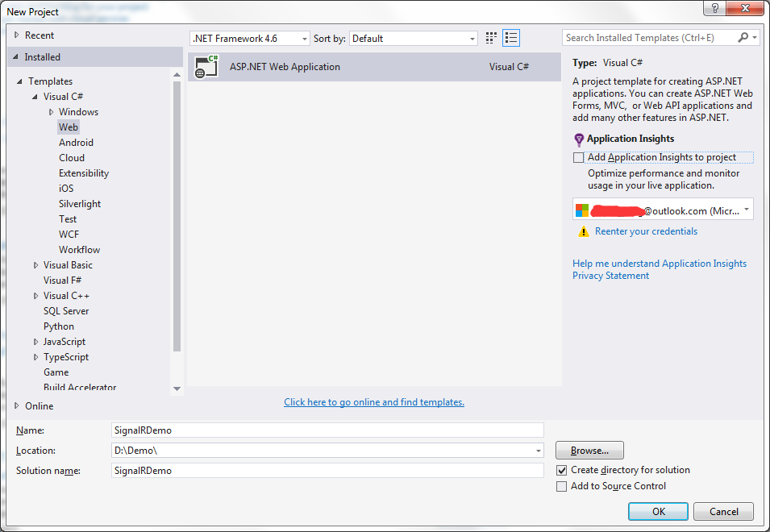Expand the JavaScript node arrow
The width and height of the screenshot is (770, 532).
pyautogui.click(x=35, y=342)
